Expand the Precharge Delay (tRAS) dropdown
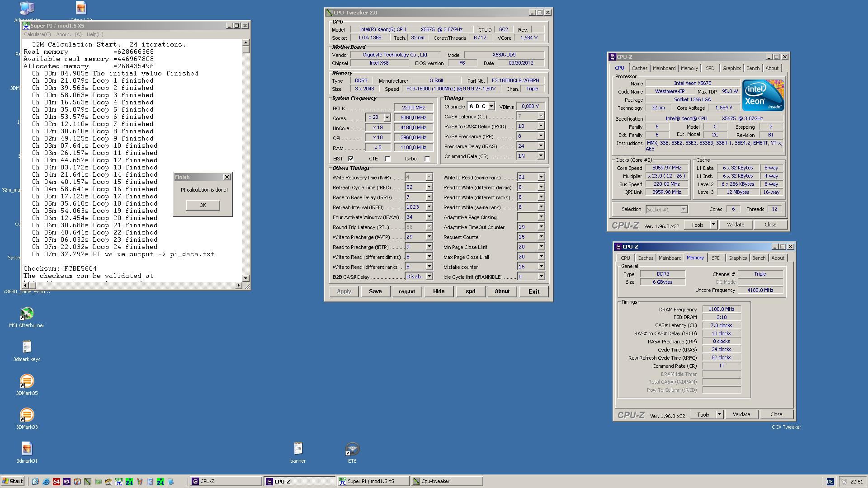Image resolution: width=868 pixels, height=488 pixels. point(541,146)
